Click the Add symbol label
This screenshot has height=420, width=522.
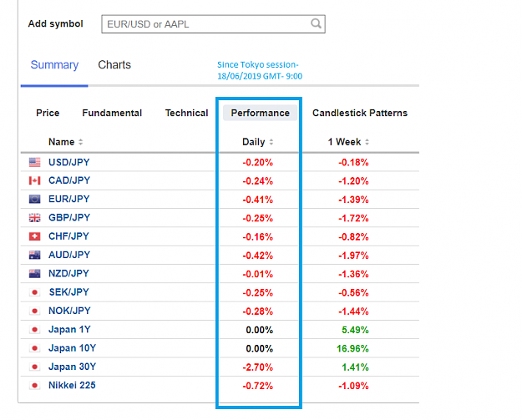click(55, 23)
